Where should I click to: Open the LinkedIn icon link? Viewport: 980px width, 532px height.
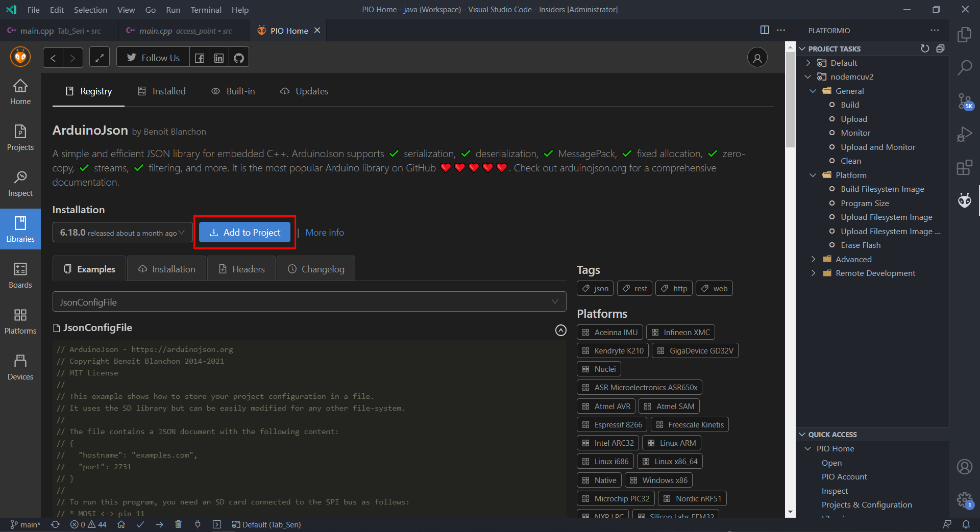coord(219,58)
